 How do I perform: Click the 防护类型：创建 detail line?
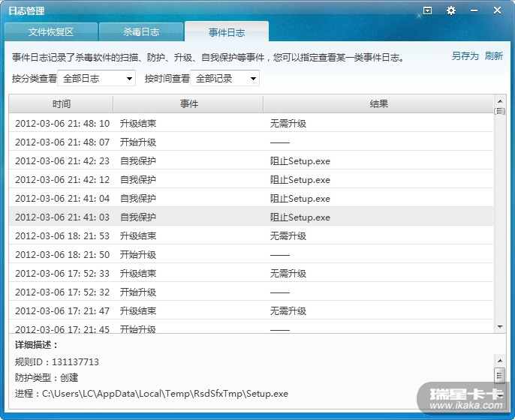point(47,378)
